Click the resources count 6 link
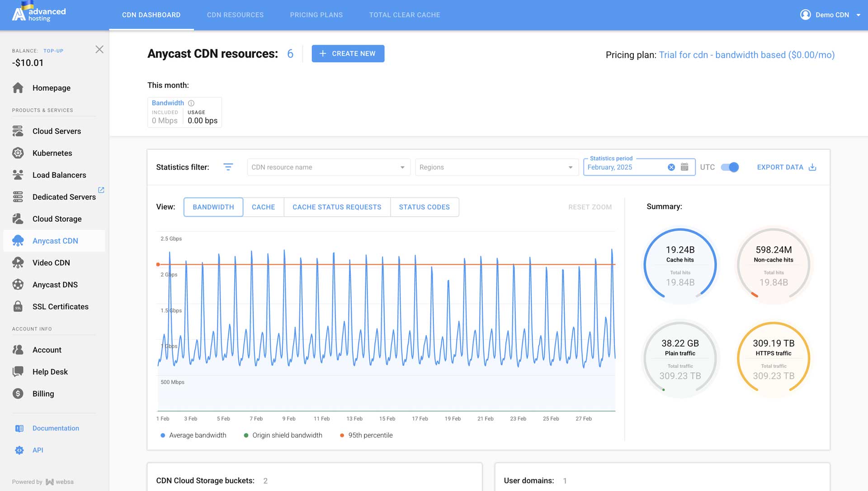The image size is (868, 491). (x=290, y=54)
